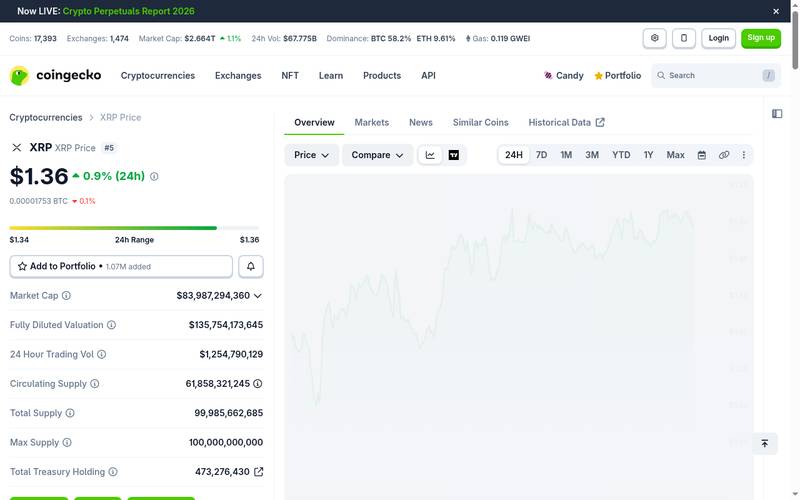The height and width of the screenshot is (500, 800).
Task: Focus the Search input field
Action: click(x=715, y=76)
